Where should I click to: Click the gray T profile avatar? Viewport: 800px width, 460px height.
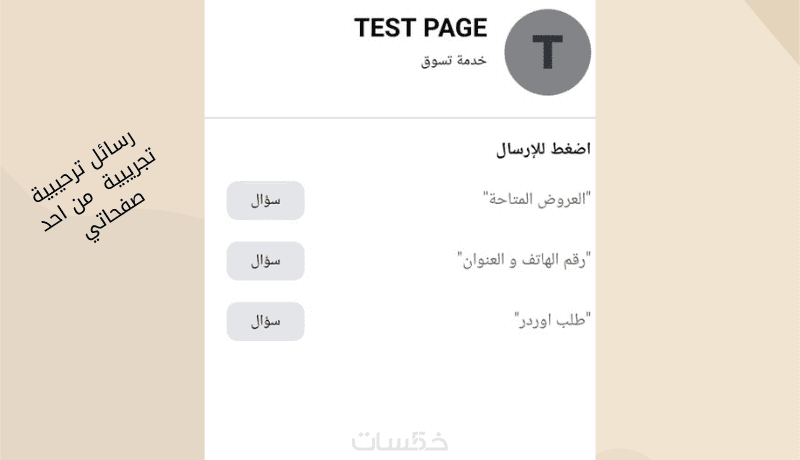click(x=546, y=53)
